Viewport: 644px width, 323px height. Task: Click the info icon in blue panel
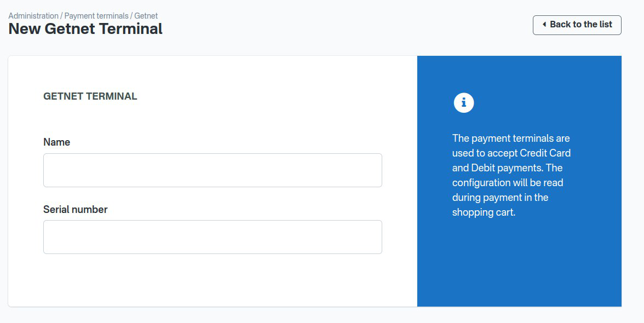coord(464,103)
